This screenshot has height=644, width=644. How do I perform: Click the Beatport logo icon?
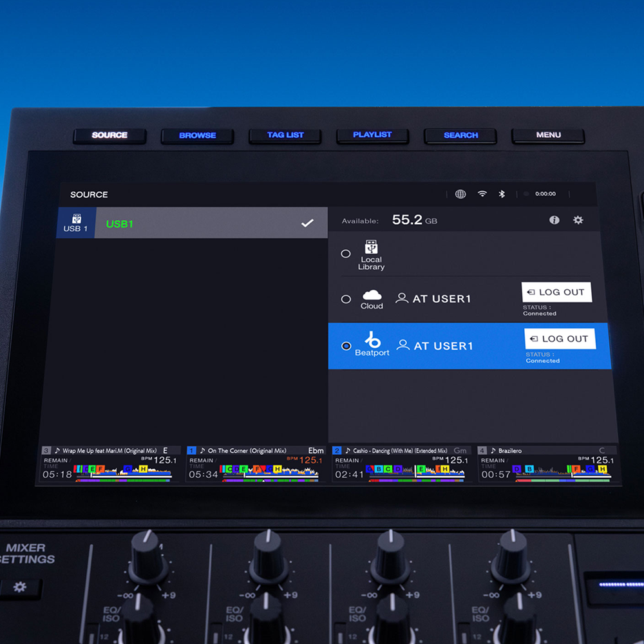pos(372,340)
